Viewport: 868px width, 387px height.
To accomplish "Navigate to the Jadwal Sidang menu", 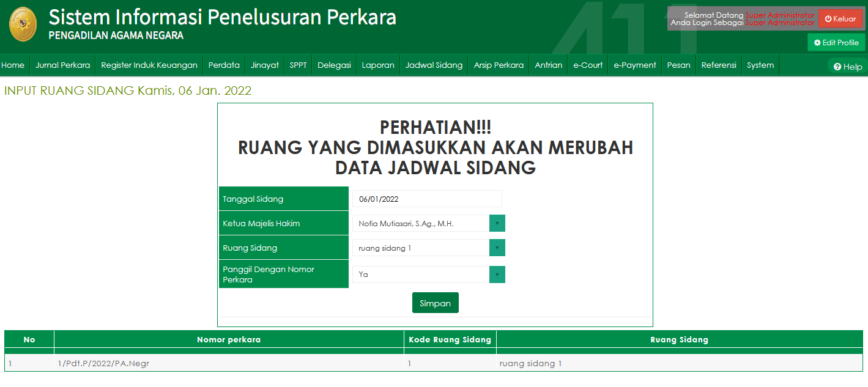I will [x=434, y=64].
